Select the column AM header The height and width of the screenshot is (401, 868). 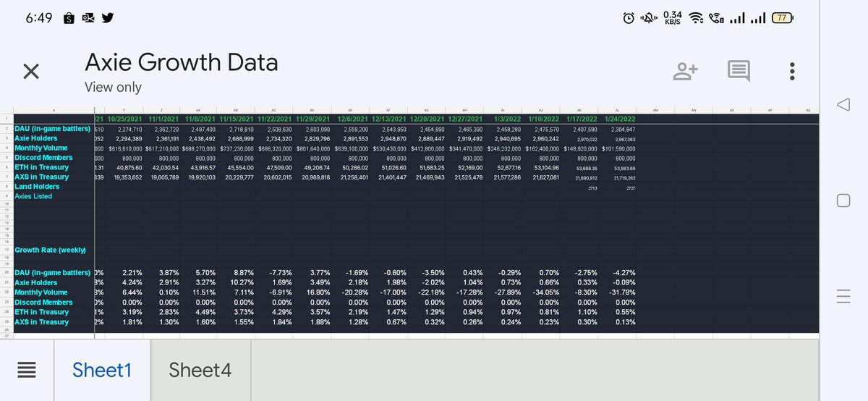[x=655, y=111]
